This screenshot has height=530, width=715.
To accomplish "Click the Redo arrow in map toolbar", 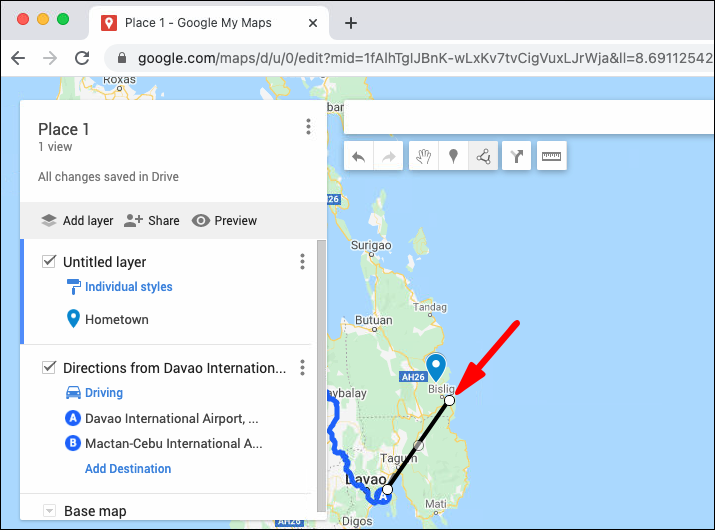I will pyautogui.click(x=388, y=156).
